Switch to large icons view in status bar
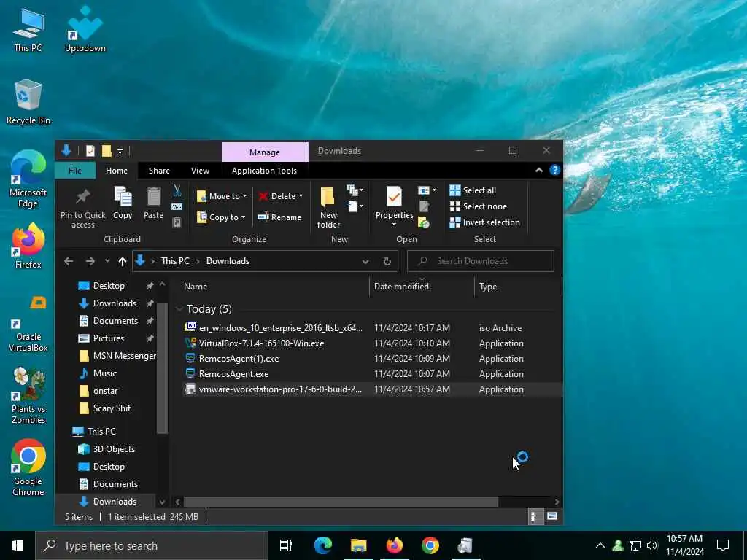This screenshot has height=560, width=747. [x=551, y=516]
